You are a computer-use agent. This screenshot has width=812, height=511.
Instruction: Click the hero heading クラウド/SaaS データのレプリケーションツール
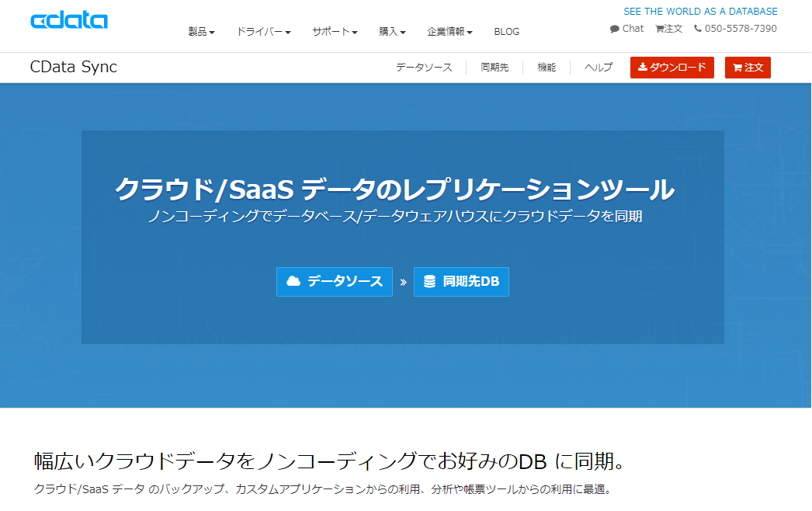[394, 189]
